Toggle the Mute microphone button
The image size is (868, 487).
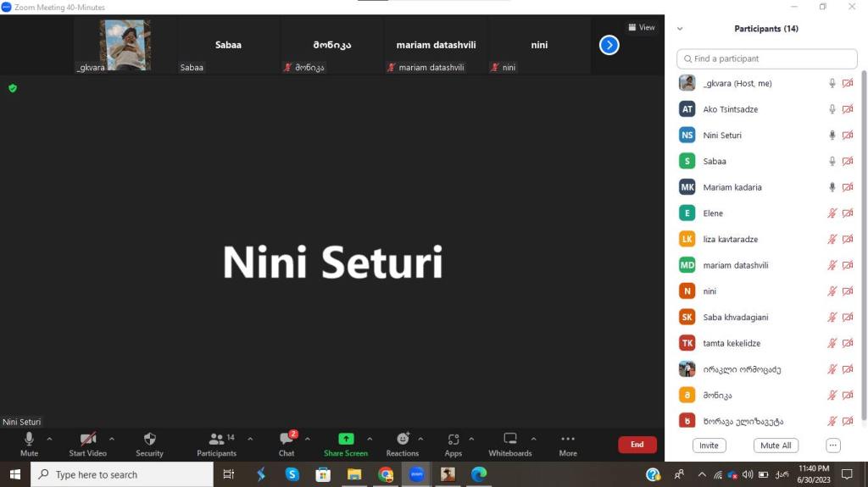click(29, 439)
